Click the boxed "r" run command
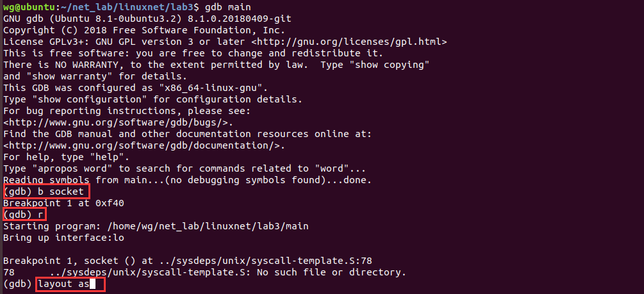644x294 pixels. [x=41, y=215]
